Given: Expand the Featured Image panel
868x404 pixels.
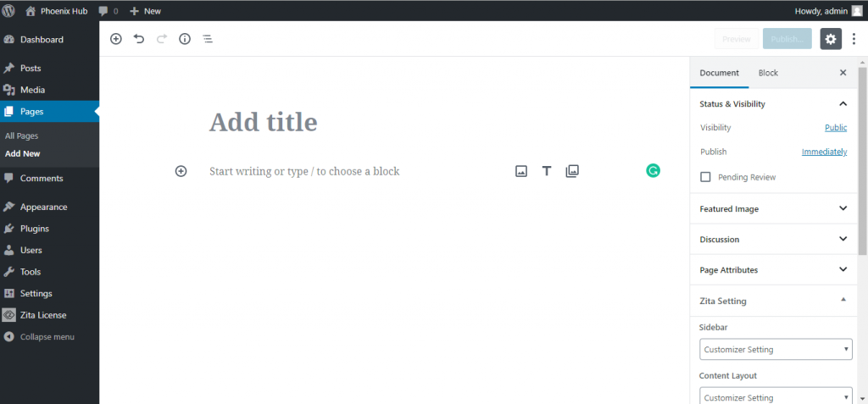Looking at the screenshot, I should pos(774,208).
